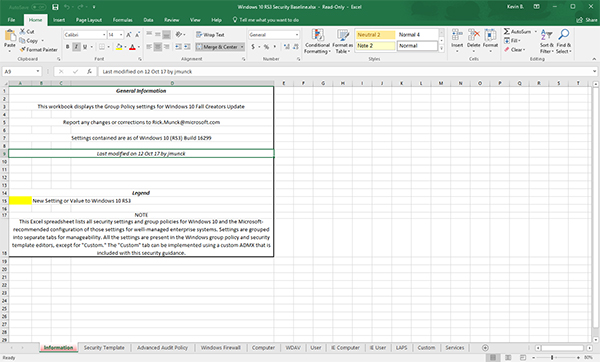Viewport: 600px width, 362px height.
Task: Align text to the left
Action: click(149, 47)
